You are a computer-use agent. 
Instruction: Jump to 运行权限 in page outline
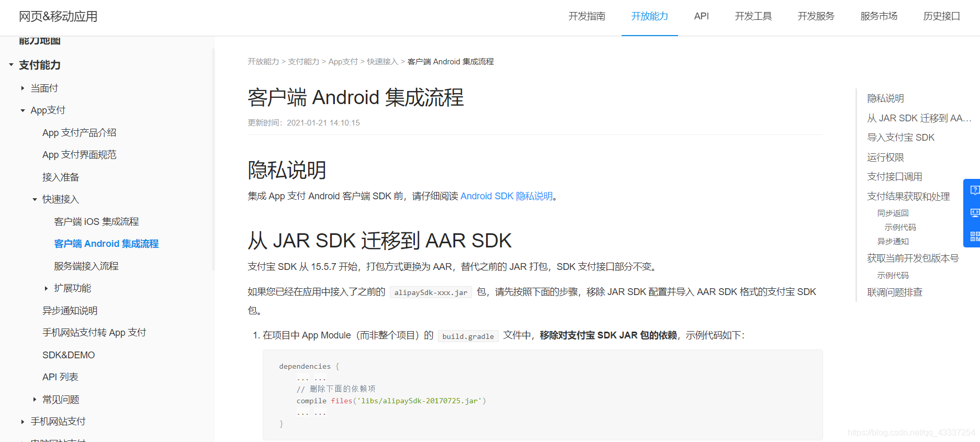[885, 157]
